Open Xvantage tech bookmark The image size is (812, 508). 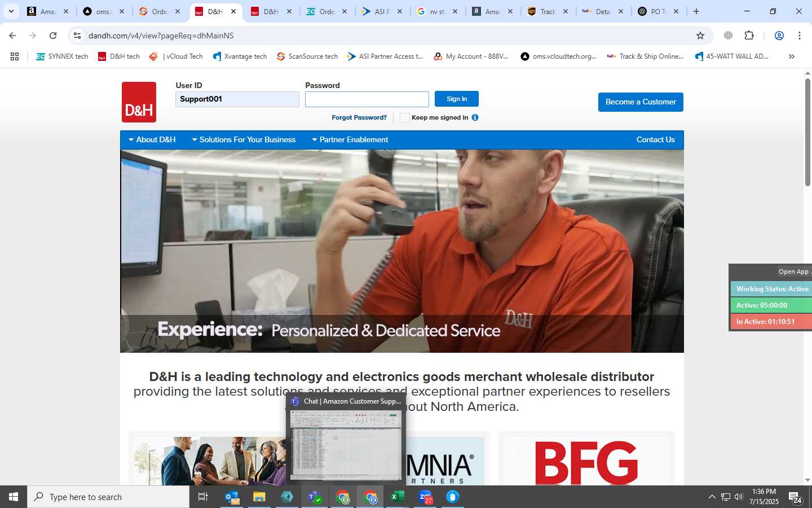(x=240, y=56)
